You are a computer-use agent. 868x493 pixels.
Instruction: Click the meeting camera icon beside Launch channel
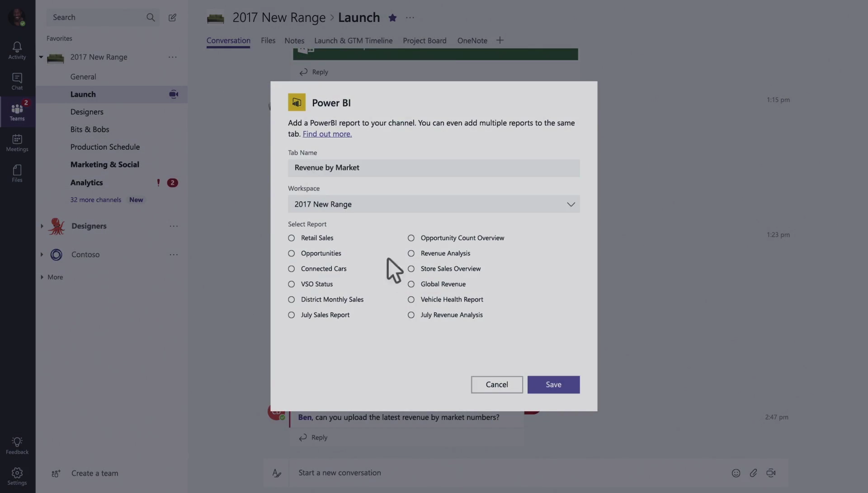(x=174, y=94)
